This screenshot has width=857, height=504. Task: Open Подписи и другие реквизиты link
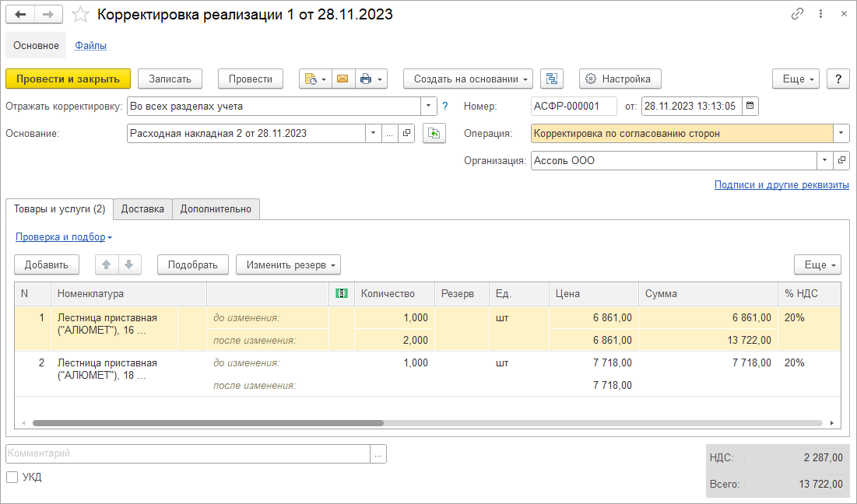point(781,185)
